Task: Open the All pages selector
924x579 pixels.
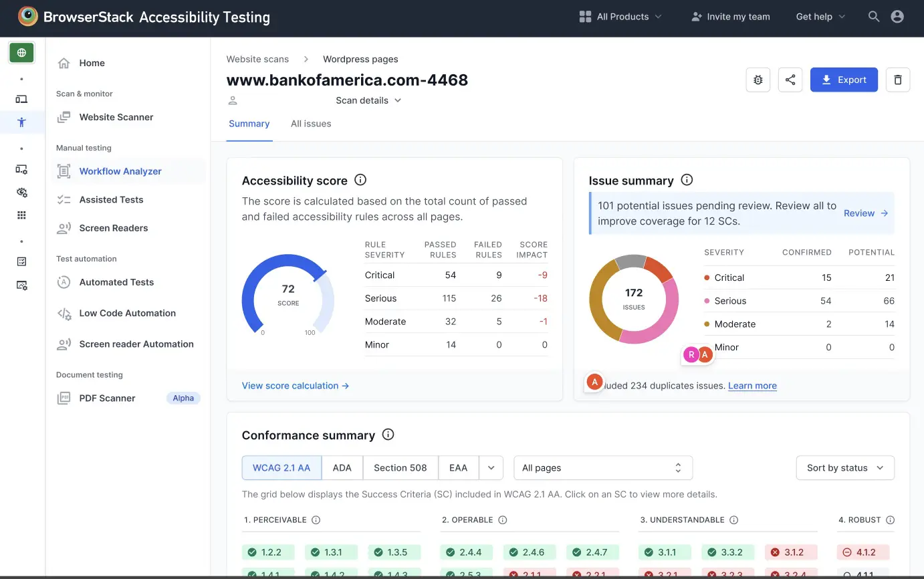Action: pyautogui.click(x=603, y=468)
